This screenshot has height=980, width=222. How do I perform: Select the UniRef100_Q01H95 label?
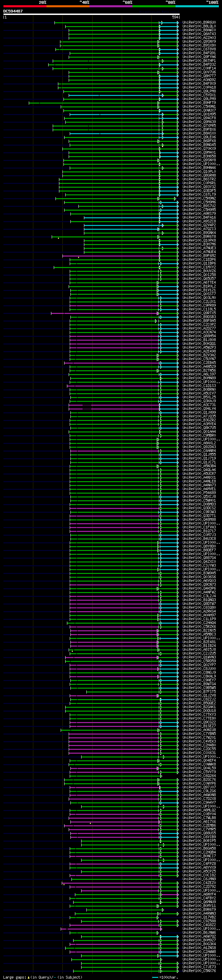coord(199,114)
